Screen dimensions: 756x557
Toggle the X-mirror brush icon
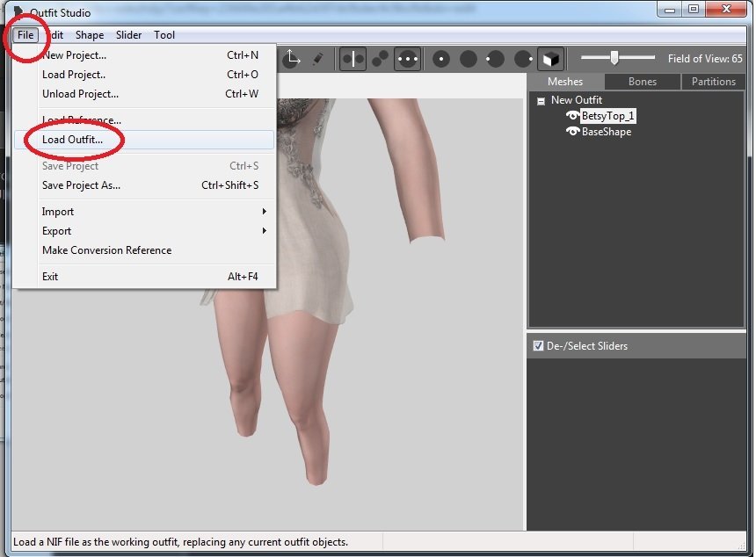tap(353, 59)
